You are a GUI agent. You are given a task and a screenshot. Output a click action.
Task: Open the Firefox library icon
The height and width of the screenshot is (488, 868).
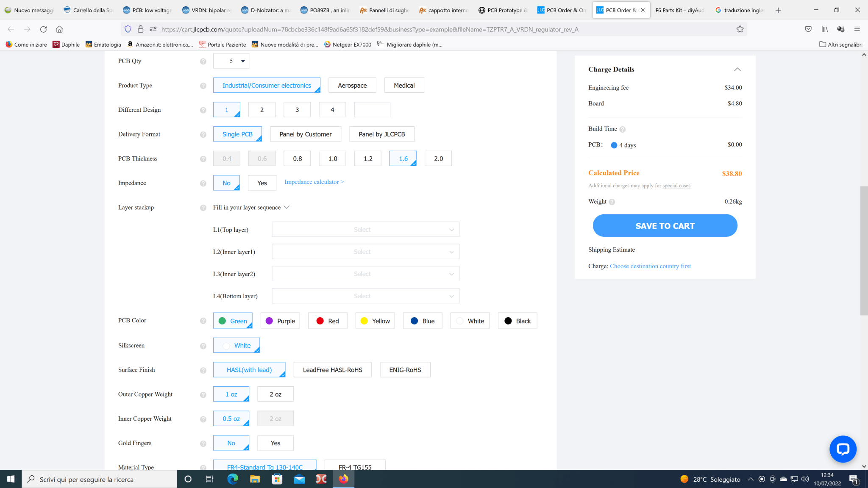824,29
